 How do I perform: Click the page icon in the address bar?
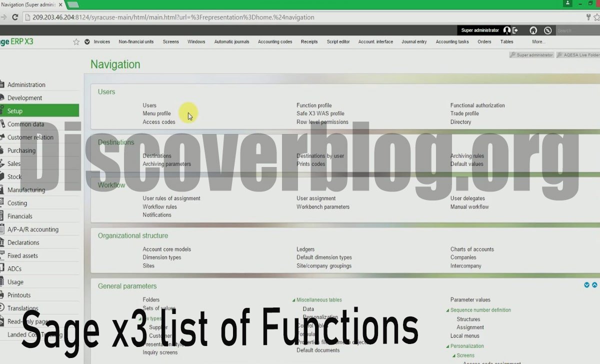click(x=27, y=17)
